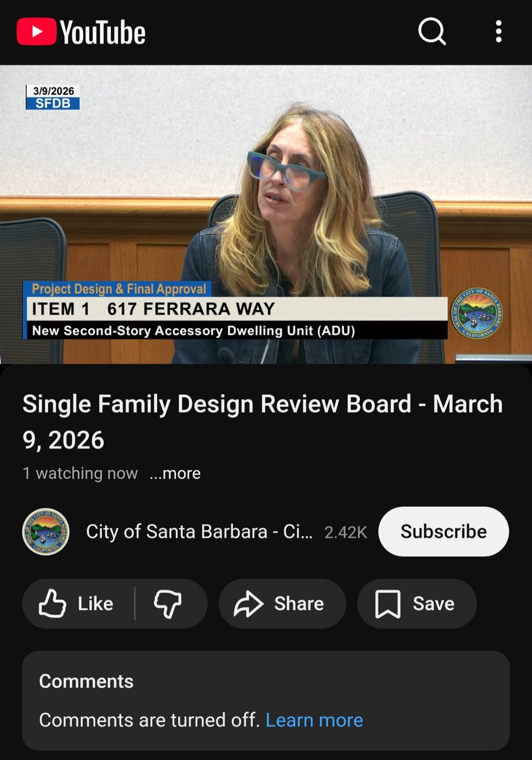Viewport: 532px width, 760px height.
Task: Expand the description with "...more"
Action: point(175,473)
